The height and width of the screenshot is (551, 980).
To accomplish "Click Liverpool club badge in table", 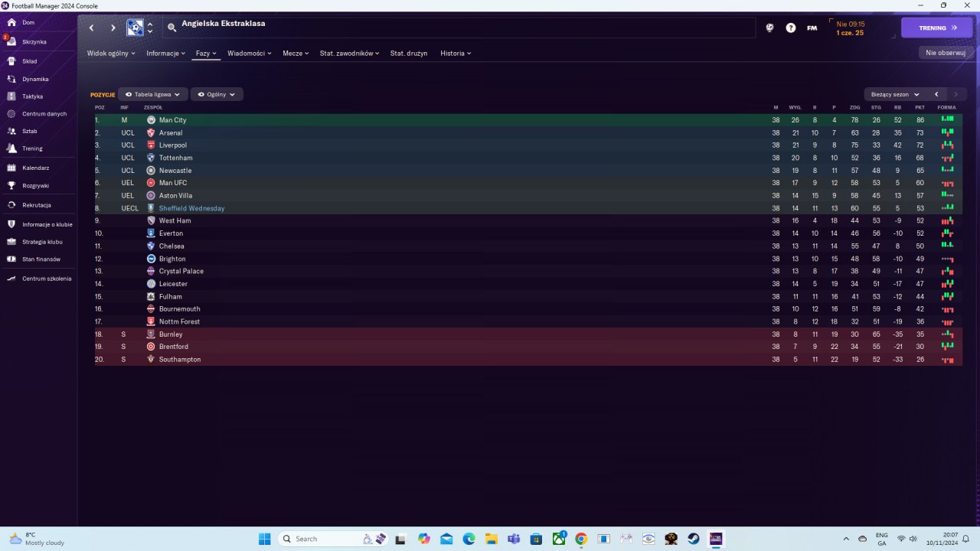I will click(151, 145).
